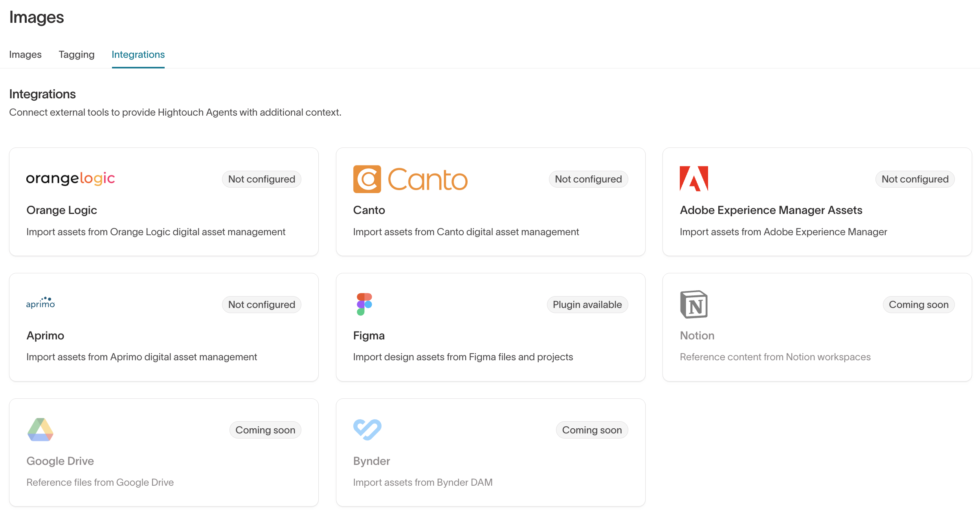Open the Aprimo card title
This screenshot has width=980, height=516.
coord(45,335)
